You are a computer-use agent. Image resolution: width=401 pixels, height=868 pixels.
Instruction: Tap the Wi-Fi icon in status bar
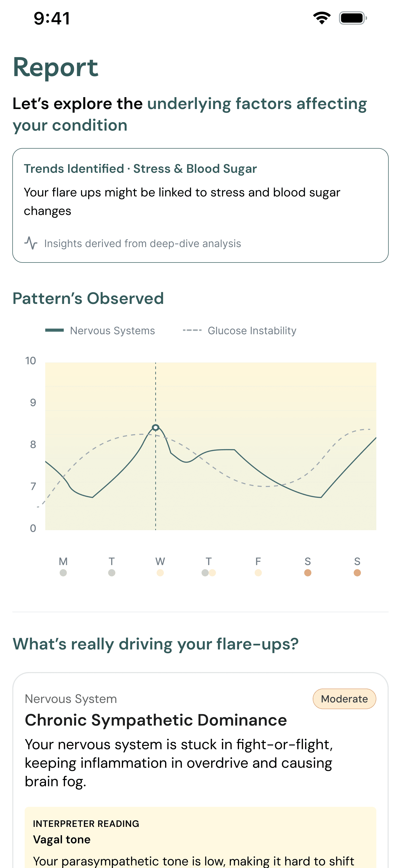tap(322, 18)
